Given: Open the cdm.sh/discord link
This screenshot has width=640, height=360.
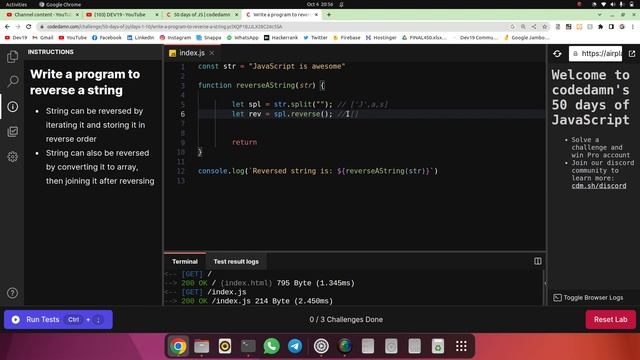Looking at the screenshot, I should coord(599,186).
